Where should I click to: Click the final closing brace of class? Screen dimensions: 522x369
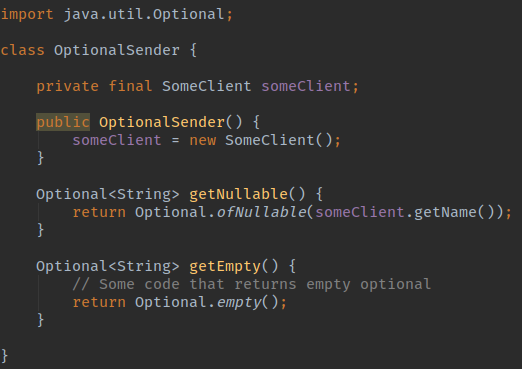[5, 356]
